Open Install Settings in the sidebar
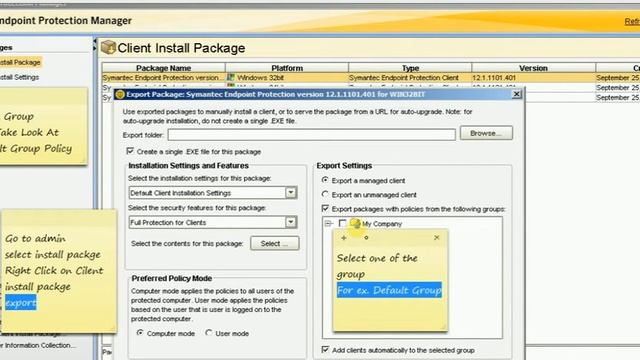This screenshot has width=640, height=360. 19,77
